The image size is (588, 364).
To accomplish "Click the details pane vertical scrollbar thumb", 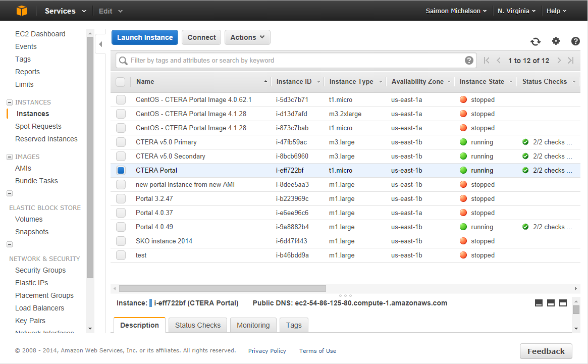I will 576,310.
